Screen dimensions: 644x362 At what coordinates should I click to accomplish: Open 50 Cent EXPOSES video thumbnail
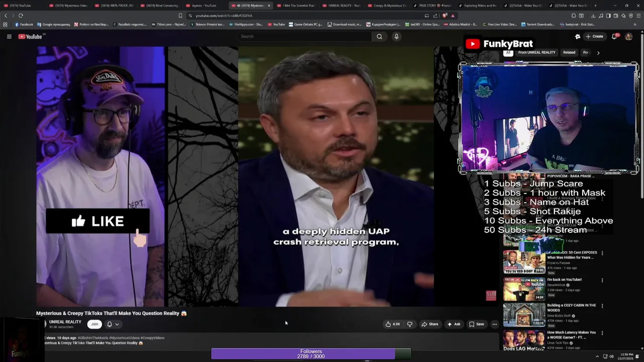(x=524, y=261)
